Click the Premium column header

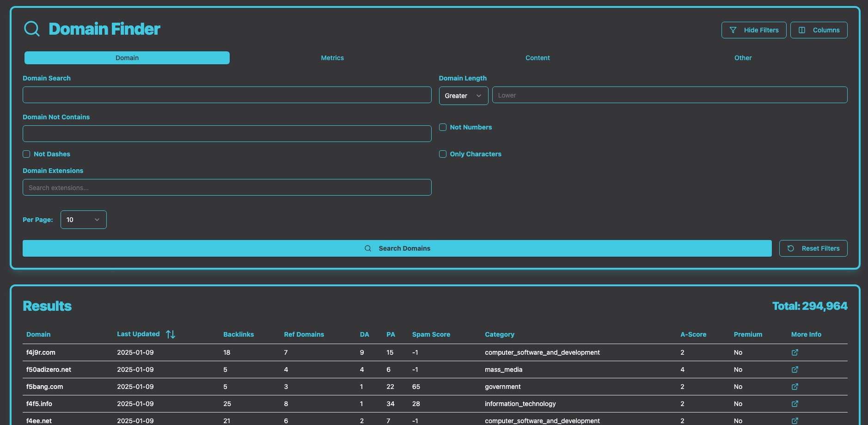click(x=748, y=334)
